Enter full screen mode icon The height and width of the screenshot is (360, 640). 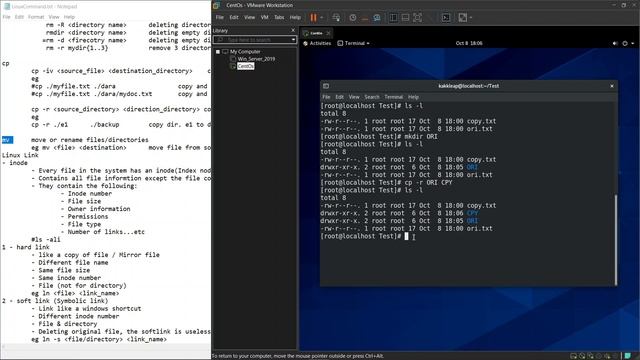click(x=418, y=18)
